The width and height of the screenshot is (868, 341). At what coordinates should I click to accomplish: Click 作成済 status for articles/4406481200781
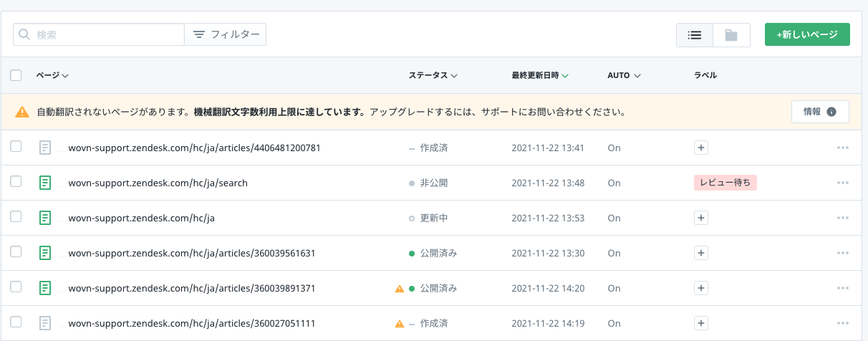click(x=434, y=148)
